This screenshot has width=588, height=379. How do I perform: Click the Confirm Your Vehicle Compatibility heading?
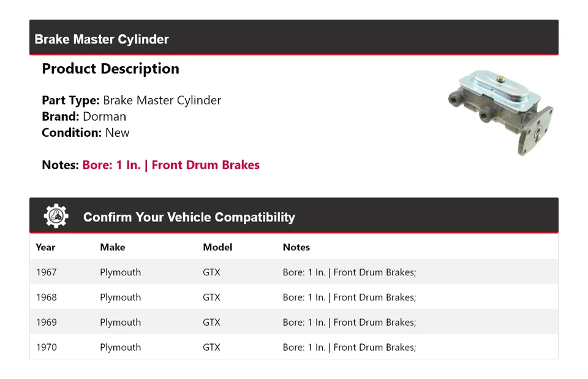[x=189, y=217]
